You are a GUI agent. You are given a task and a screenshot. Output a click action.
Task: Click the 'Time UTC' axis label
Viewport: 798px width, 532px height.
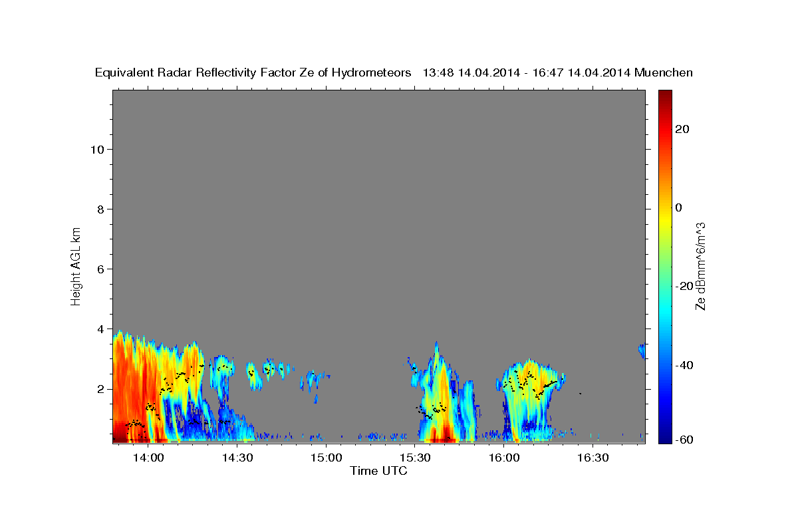pos(378,471)
